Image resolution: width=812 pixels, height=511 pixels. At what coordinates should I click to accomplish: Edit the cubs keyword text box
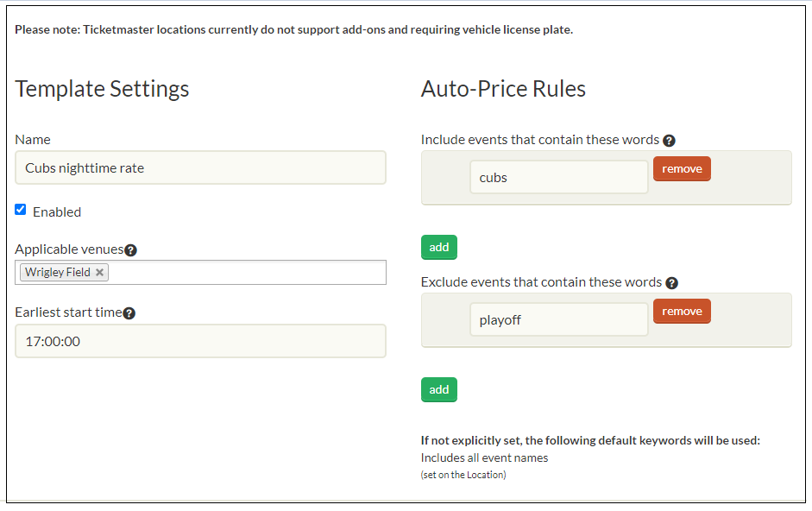[558, 176]
